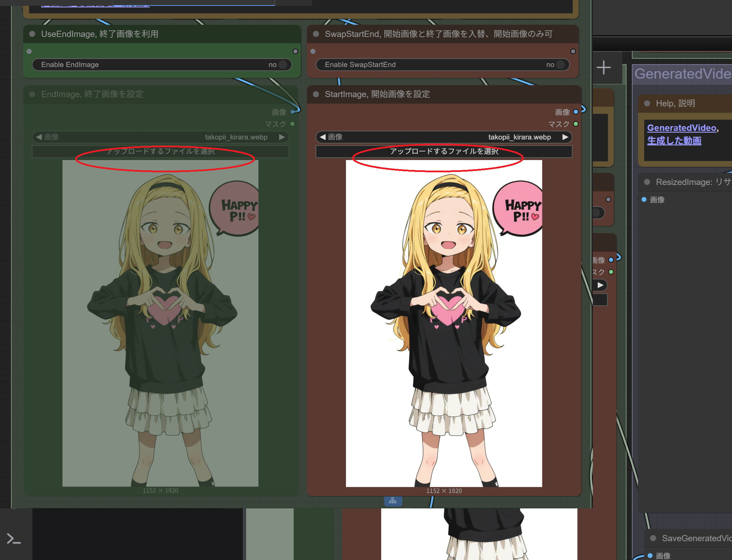Image resolution: width=732 pixels, height=560 pixels.
Task: Click next-image arrow on EndImage node
Action: [282, 137]
